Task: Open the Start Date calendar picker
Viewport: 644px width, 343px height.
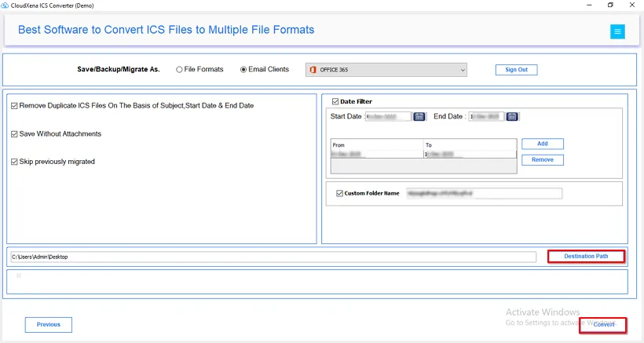Action: click(419, 117)
